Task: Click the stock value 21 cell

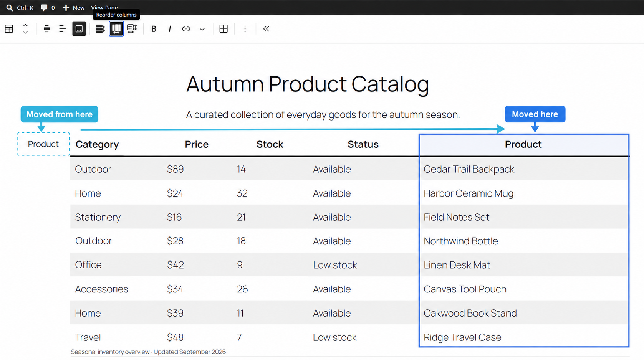Action: pos(241,217)
